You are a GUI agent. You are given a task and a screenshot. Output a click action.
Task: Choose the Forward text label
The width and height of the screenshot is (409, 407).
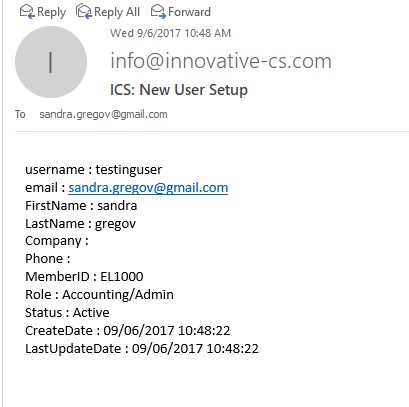tap(189, 12)
